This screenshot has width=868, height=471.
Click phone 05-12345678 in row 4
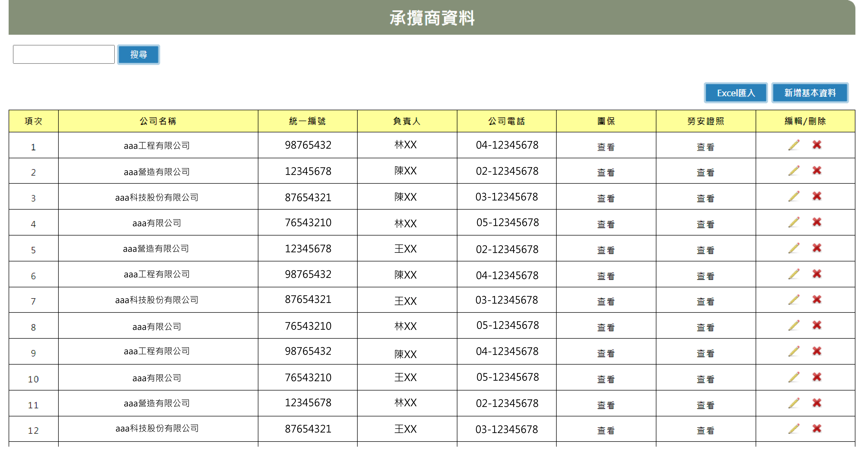[x=507, y=222]
